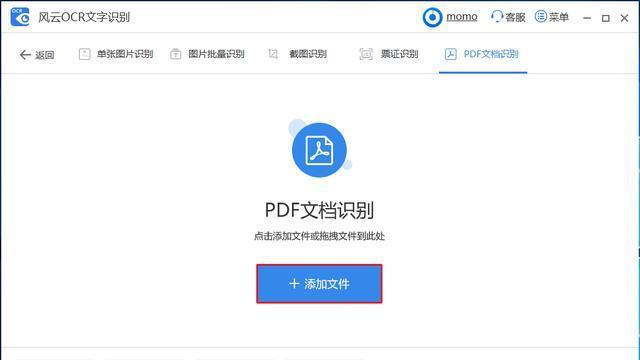This screenshot has width=640, height=360.
Task: Open the momo account name link
Action: pos(462,17)
